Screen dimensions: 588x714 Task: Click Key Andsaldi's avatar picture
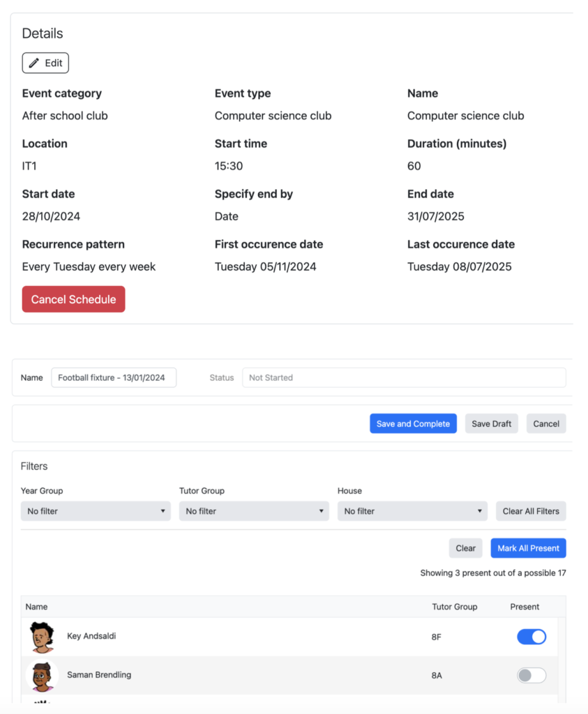click(x=42, y=637)
